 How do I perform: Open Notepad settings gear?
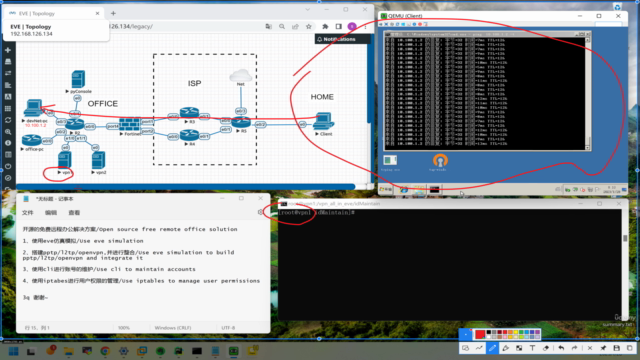[x=260, y=212]
